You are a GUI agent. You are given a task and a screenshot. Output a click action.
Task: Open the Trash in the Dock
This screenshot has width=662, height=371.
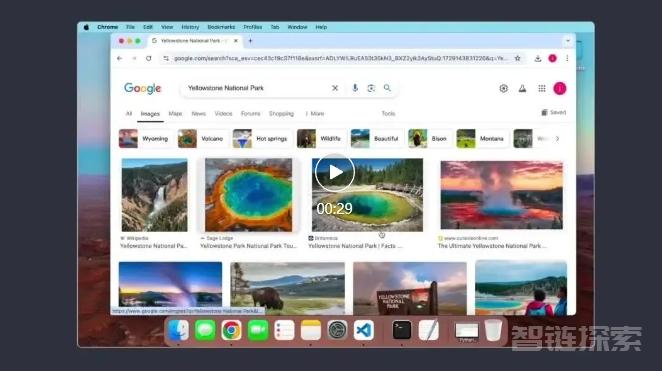point(493,330)
